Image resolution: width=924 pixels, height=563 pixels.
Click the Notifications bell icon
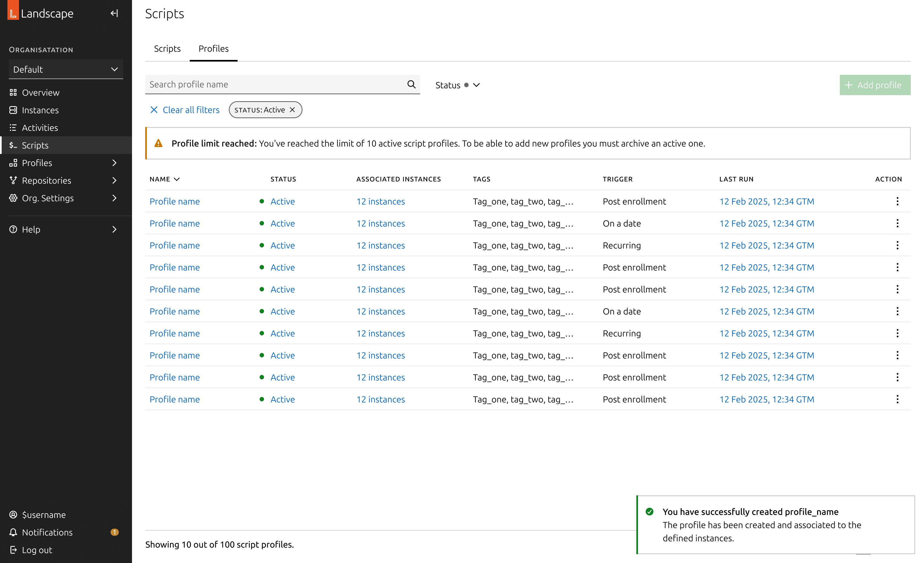pyautogui.click(x=13, y=532)
